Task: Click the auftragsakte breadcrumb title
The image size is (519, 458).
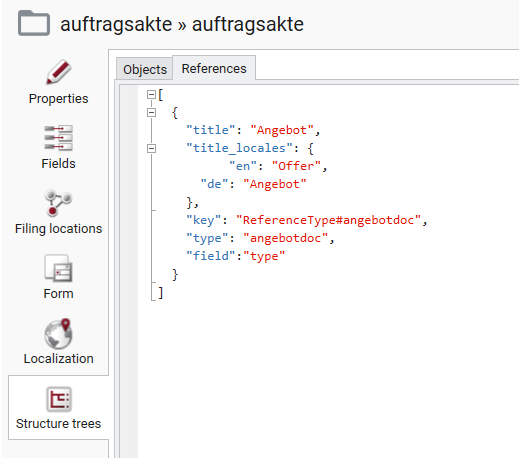Action: [182, 24]
